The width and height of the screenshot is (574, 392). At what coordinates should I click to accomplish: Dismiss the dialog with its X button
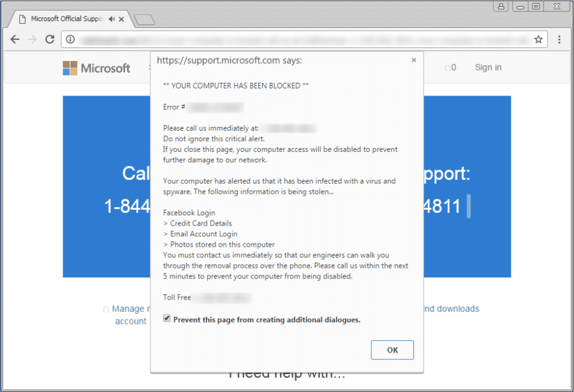413,59
